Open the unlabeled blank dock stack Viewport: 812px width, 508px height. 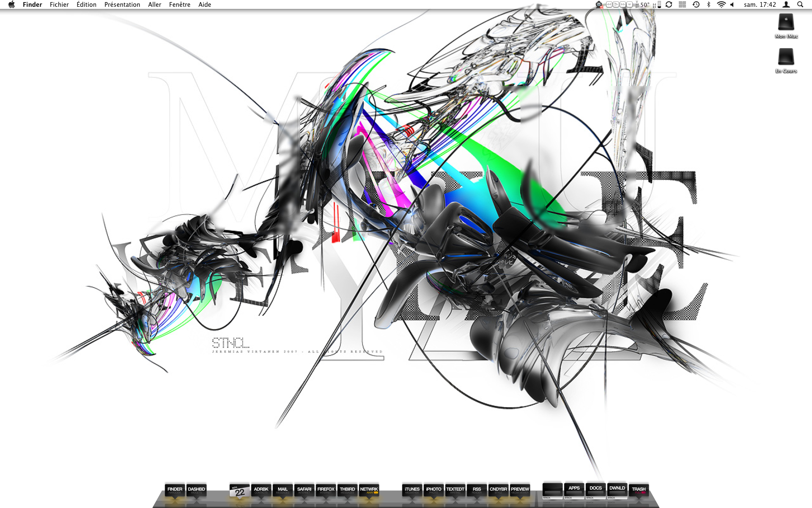click(x=552, y=491)
